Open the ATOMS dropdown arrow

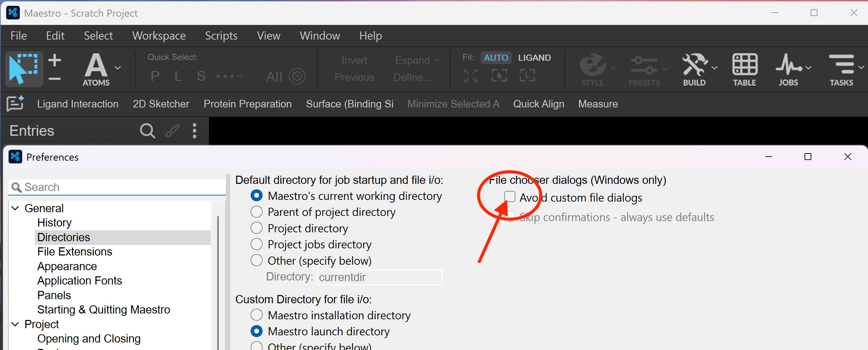click(118, 68)
